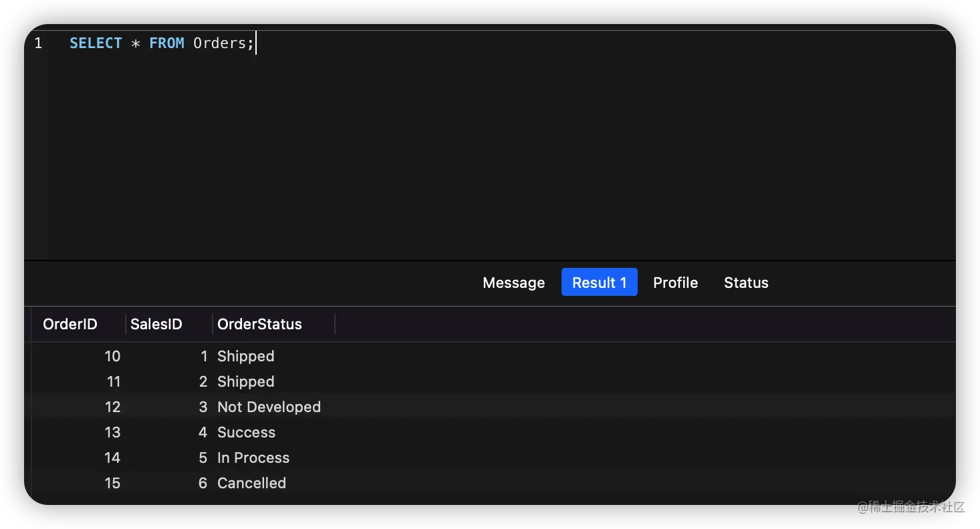The width and height of the screenshot is (980, 529).
Task: Click the OrderID column header
Action: tap(79, 324)
